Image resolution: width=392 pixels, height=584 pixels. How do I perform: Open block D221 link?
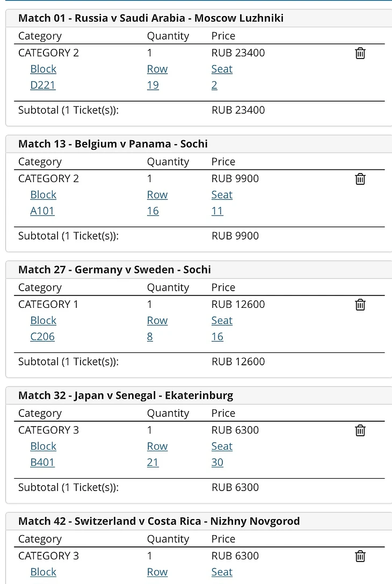(43, 85)
